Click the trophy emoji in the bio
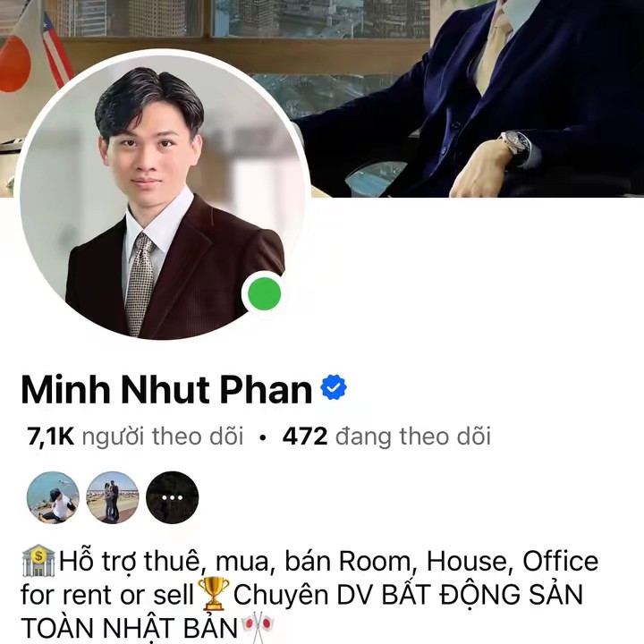 point(214,594)
